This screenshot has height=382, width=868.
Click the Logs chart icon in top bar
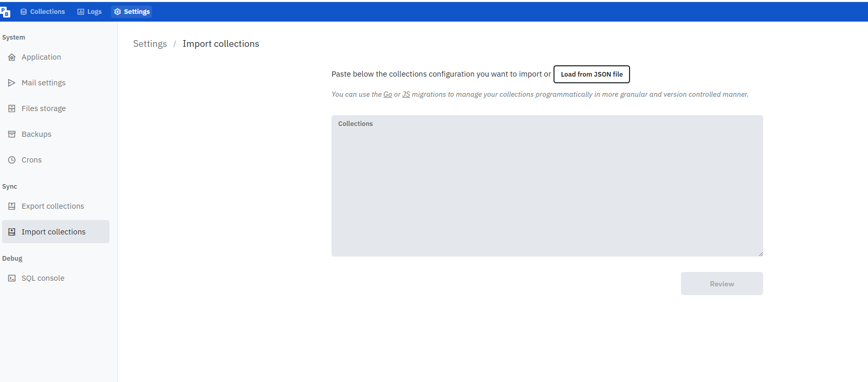tap(81, 12)
